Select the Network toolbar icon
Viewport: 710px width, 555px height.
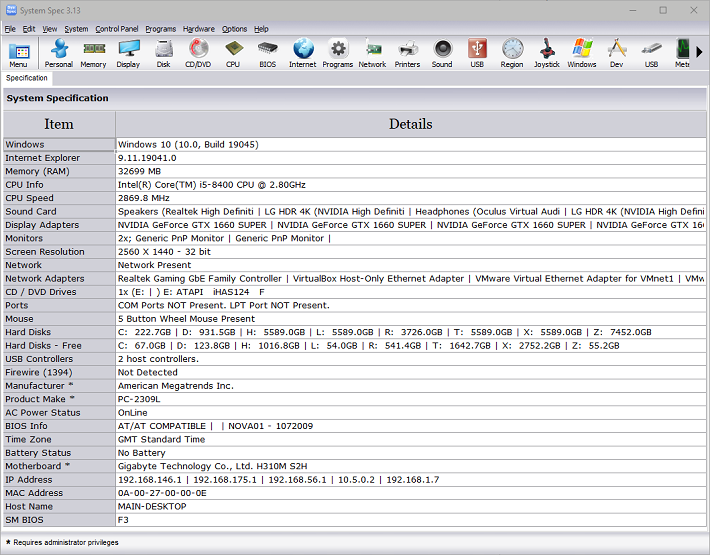[373, 53]
